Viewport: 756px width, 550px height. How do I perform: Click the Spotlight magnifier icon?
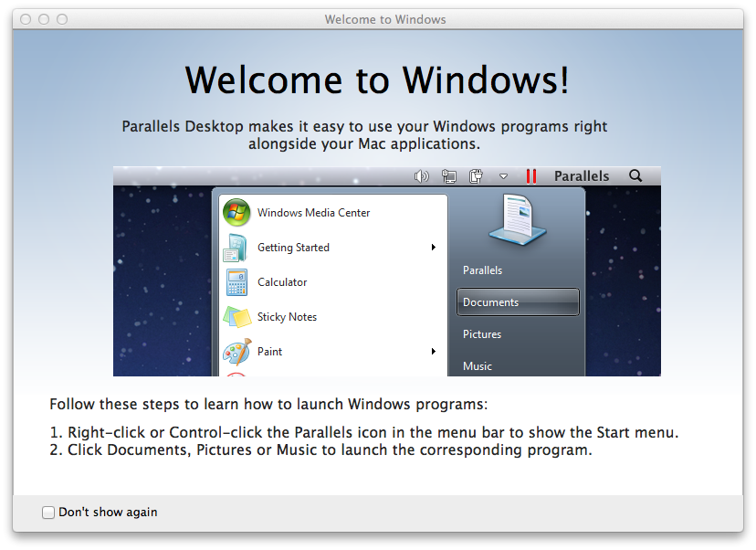635,175
